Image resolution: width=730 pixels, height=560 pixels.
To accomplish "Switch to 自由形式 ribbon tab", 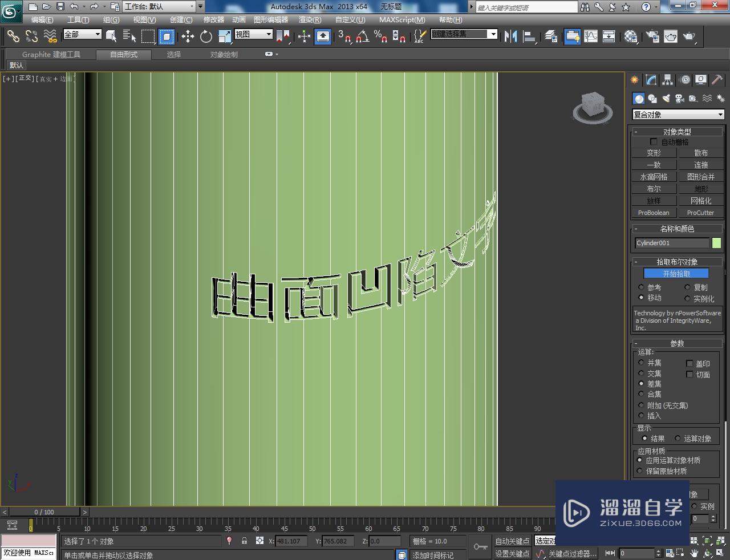I will [124, 55].
